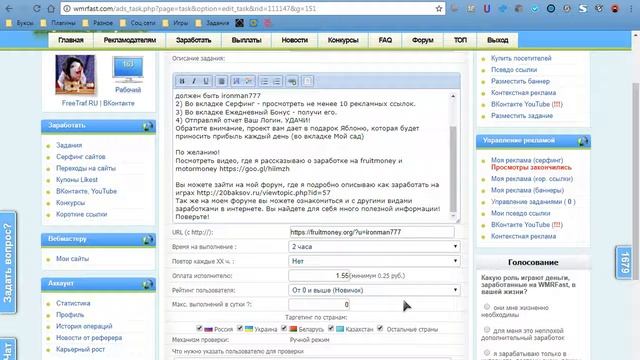
Task: Click the white S extension icon
Action: point(583,9)
